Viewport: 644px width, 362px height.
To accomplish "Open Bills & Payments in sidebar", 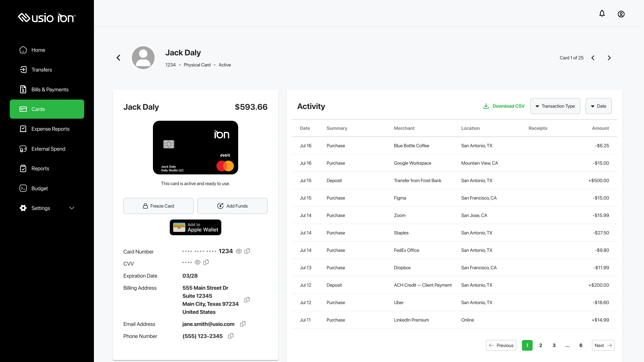I will tap(47, 89).
